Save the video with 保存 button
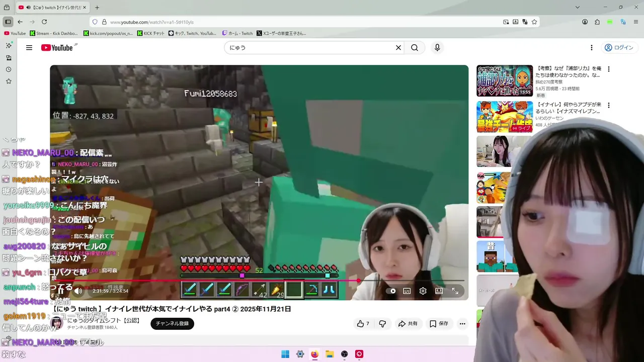 pyautogui.click(x=439, y=324)
